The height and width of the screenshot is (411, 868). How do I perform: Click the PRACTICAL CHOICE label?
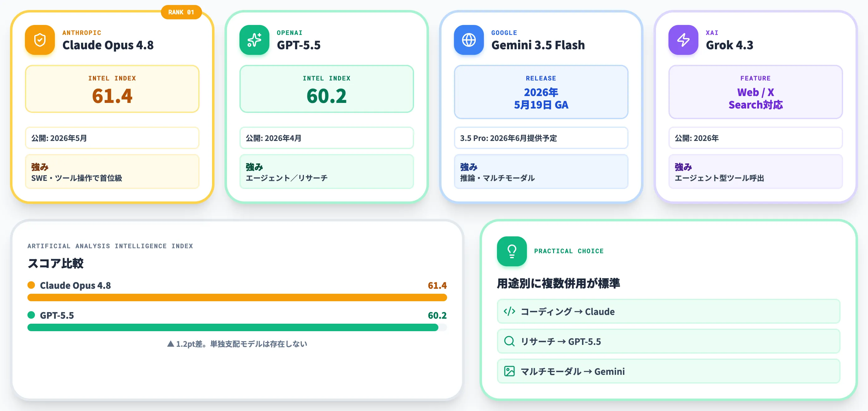[x=569, y=251]
